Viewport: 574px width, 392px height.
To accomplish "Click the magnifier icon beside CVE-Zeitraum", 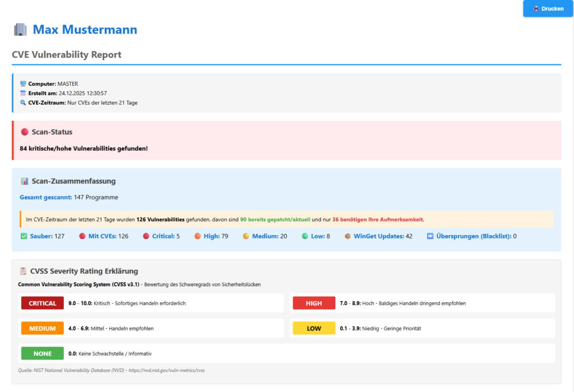I will point(23,102).
